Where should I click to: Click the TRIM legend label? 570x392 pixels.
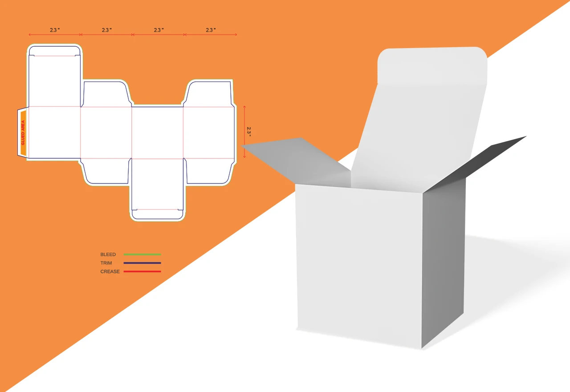point(106,263)
